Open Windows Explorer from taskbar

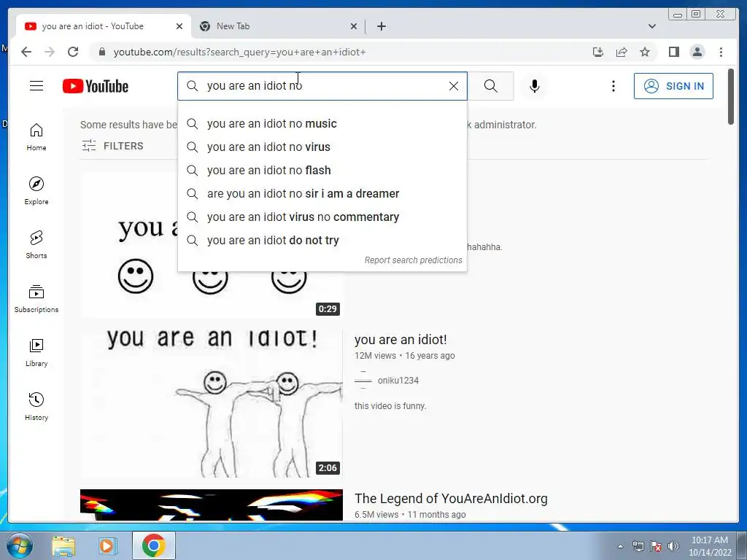pos(63,545)
